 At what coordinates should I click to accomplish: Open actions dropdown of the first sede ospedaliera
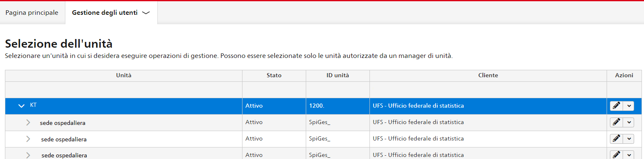click(x=629, y=122)
